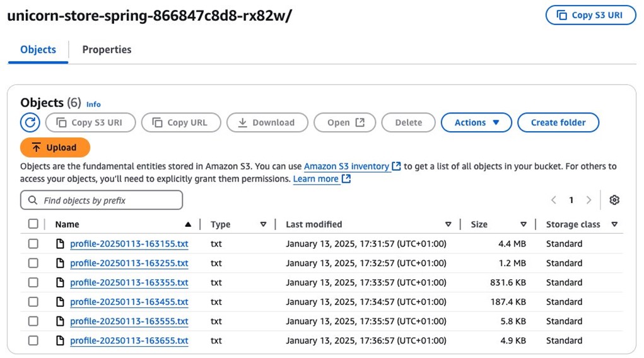The height and width of the screenshot is (358, 644).
Task: Open profile-20250113-163655.txt object link
Action: tap(129, 340)
